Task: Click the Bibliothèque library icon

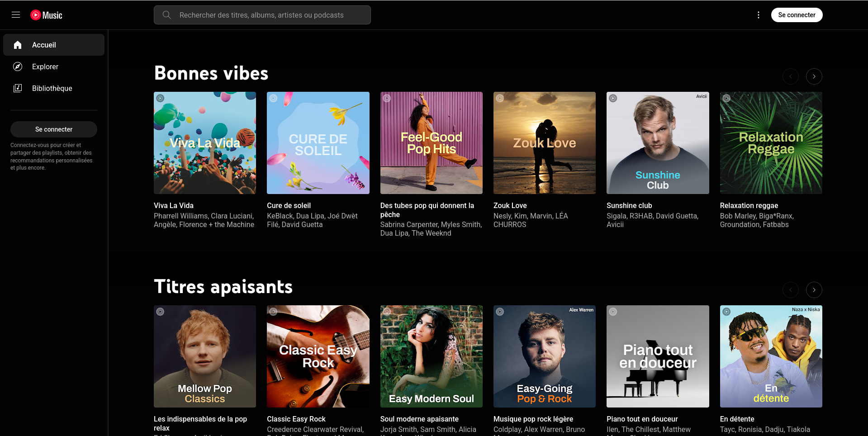Action: point(18,88)
